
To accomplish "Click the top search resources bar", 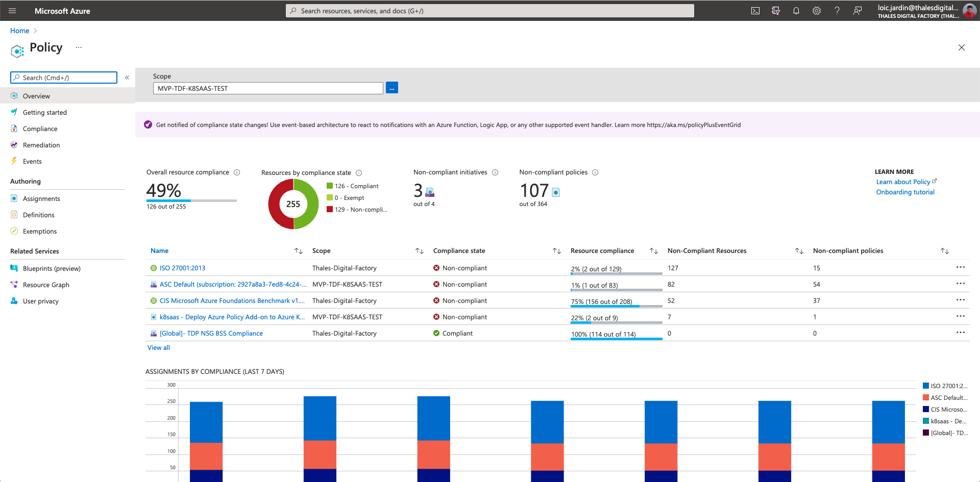I will coord(490,11).
